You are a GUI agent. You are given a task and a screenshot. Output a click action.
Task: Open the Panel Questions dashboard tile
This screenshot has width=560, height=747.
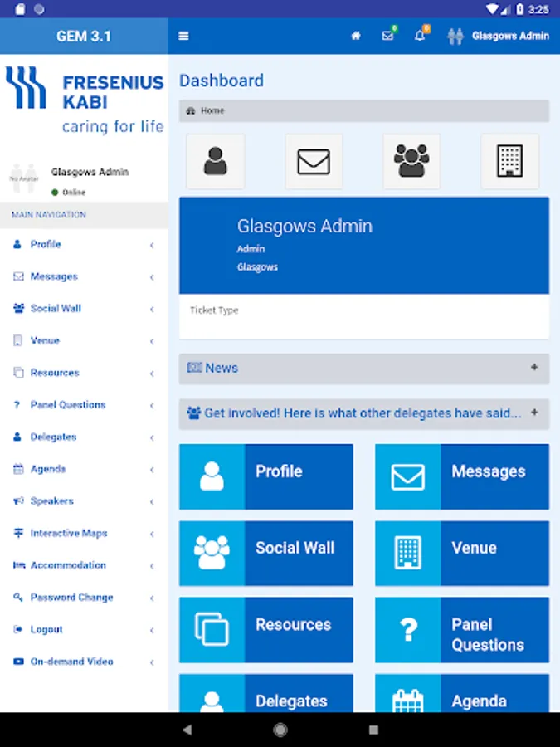point(462,630)
